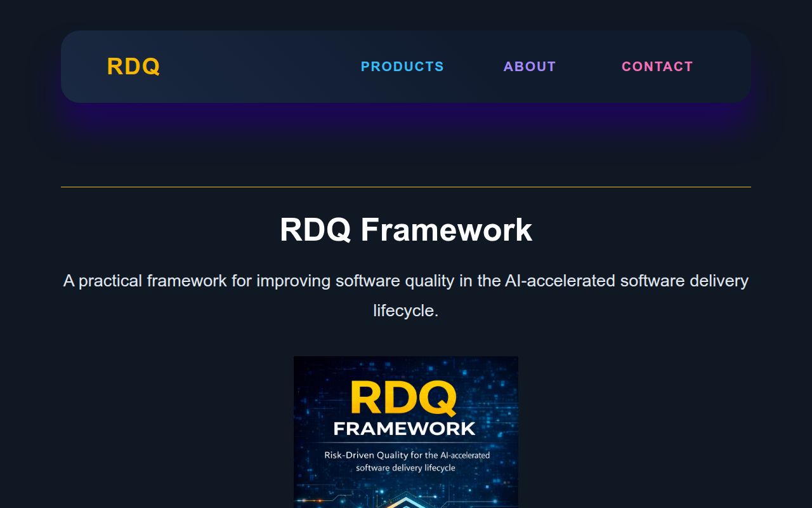
Task: Click the RDQ logo in header
Action: pos(133,67)
